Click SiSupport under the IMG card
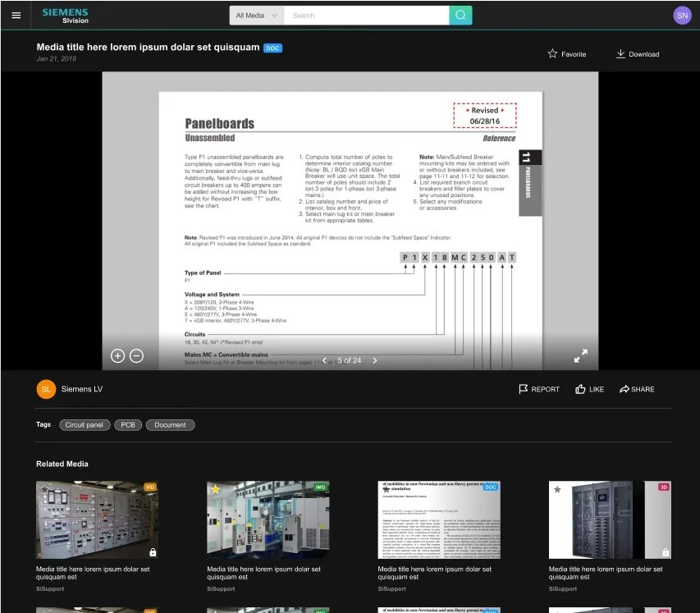700x613 pixels. (x=221, y=589)
